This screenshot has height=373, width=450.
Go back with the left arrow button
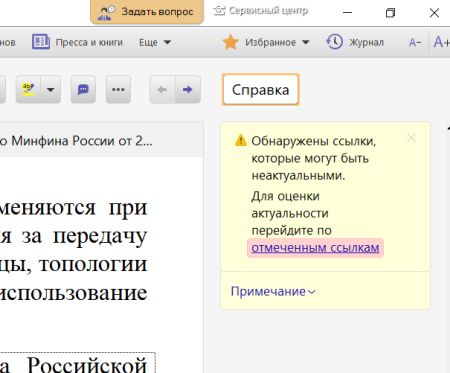click(x=162, y=89)
